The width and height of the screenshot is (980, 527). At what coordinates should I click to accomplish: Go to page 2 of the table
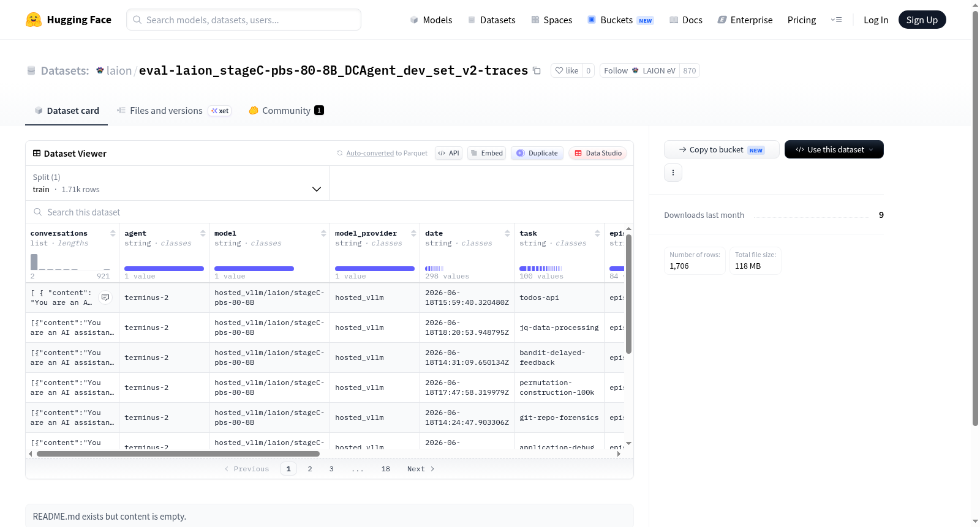(x=310, y=469)
